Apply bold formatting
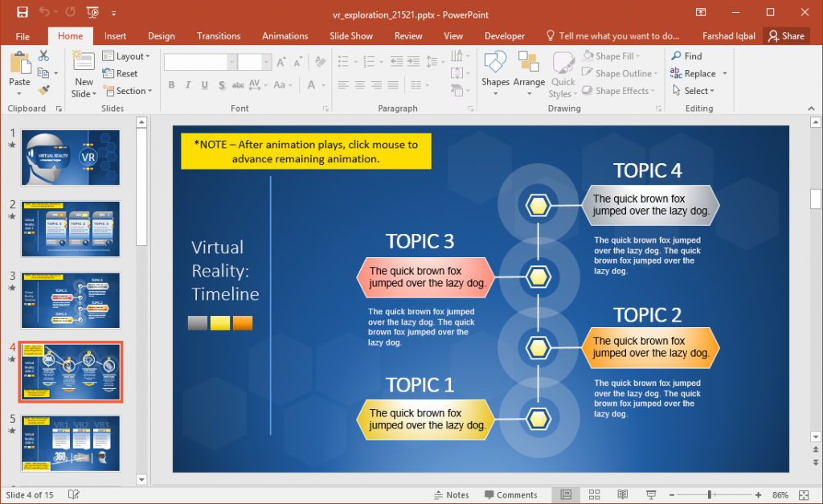Screen dimensions: 823x504 tap(170, 84)
